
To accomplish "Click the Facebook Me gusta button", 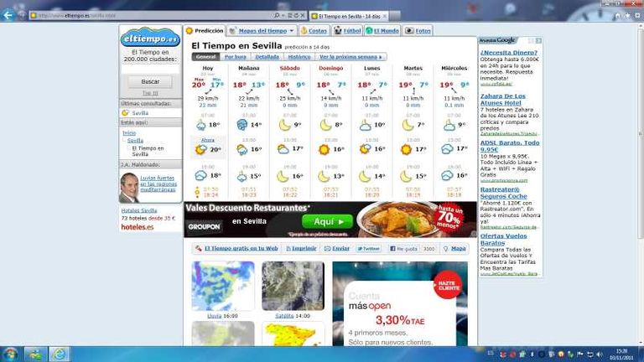I will pos(403,249).
